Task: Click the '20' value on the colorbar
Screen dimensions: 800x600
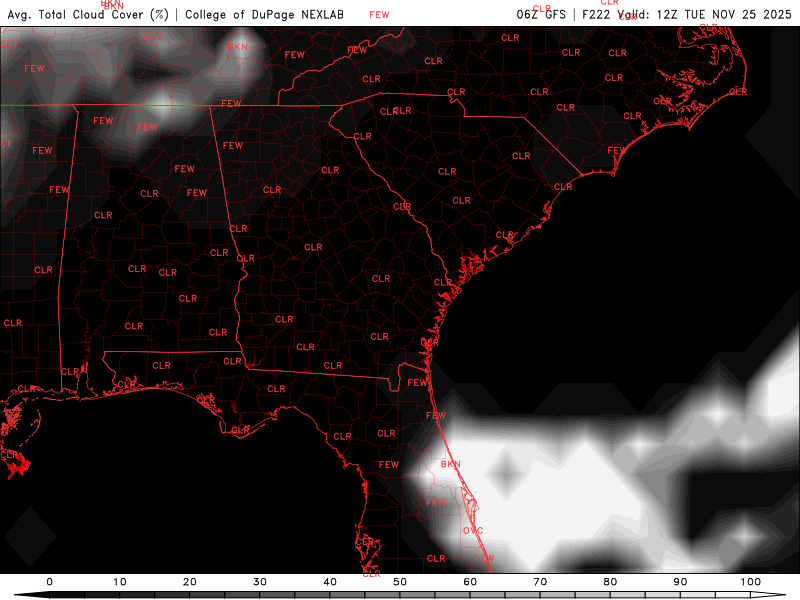Action: click(190, 582)
